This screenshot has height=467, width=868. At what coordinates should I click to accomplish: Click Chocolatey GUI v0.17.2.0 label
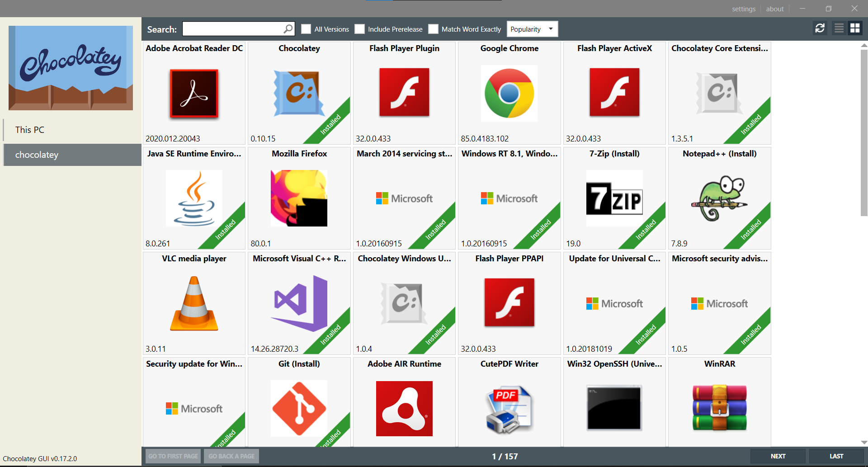click(40, 458)
